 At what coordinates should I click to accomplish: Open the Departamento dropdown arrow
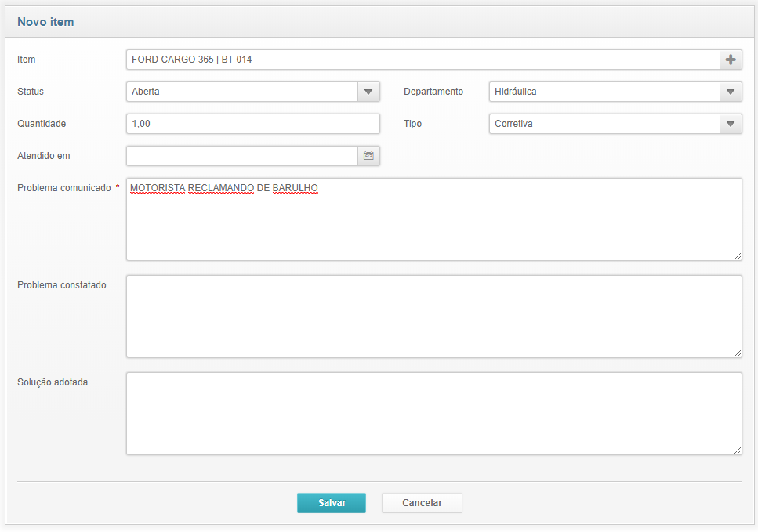(x=731, y=92)
